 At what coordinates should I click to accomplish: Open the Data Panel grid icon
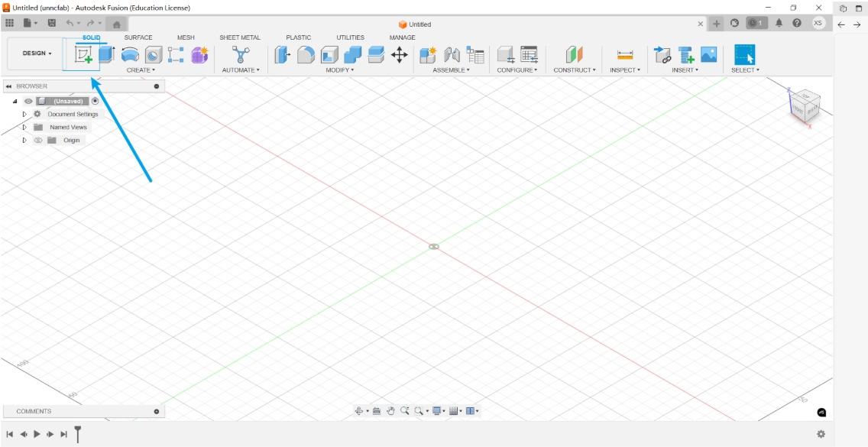[9, 23]
